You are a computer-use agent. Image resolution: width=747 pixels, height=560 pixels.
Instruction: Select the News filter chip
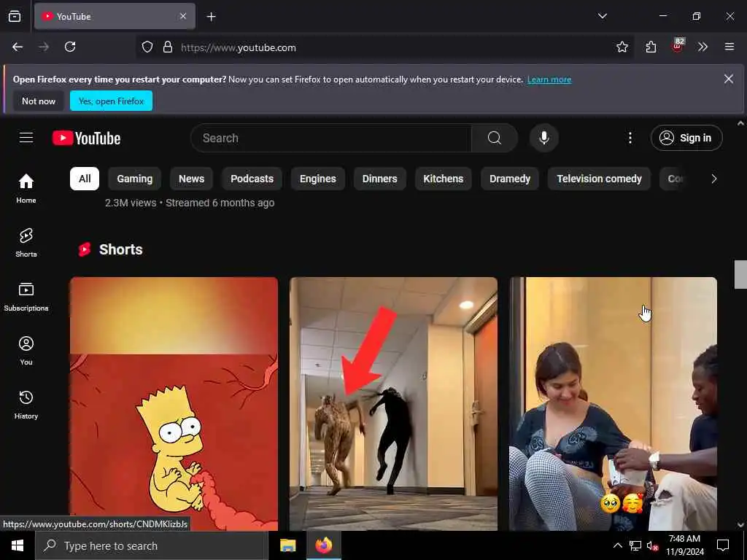click(x=192, y=179)
